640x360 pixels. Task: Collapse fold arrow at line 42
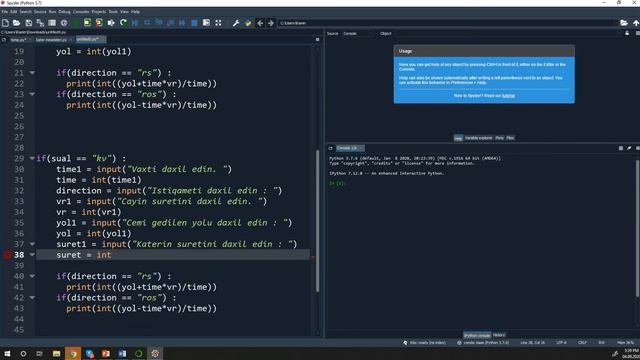32,298
